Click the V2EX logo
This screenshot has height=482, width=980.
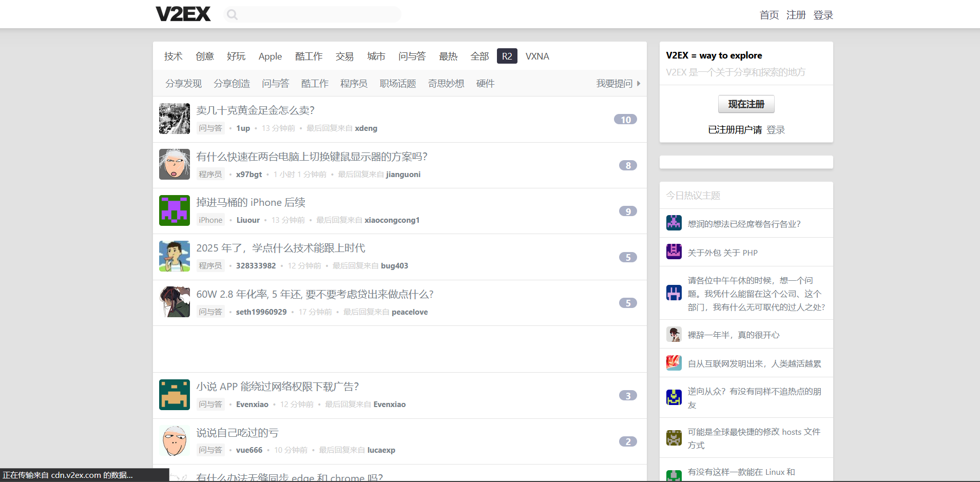click(183, 14)
